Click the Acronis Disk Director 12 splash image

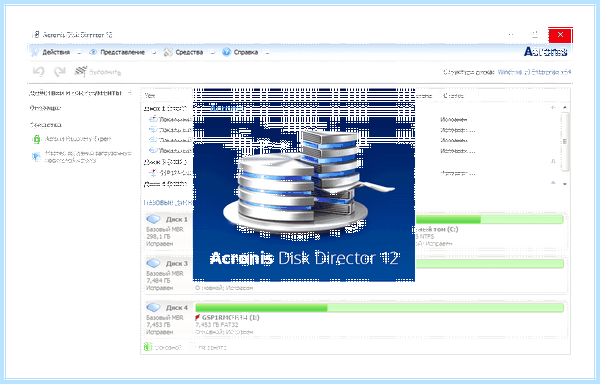[x=304, y=185]
